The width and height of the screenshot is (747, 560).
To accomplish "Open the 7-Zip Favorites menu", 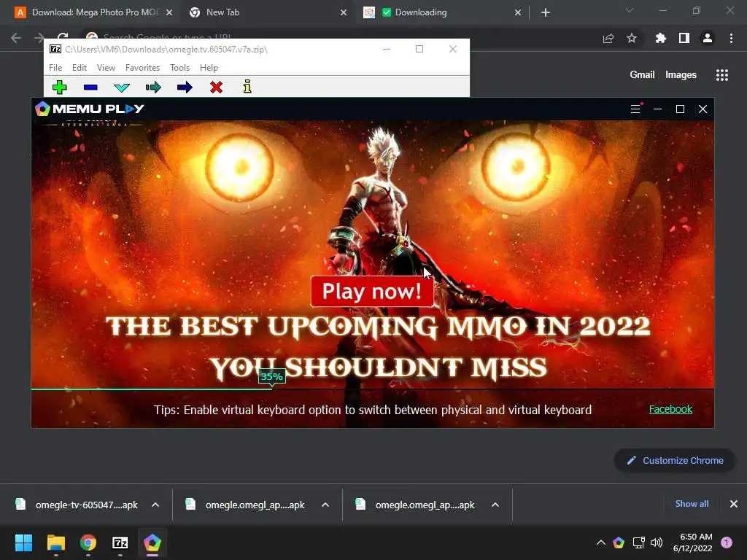I will click(x=142, y=68).
